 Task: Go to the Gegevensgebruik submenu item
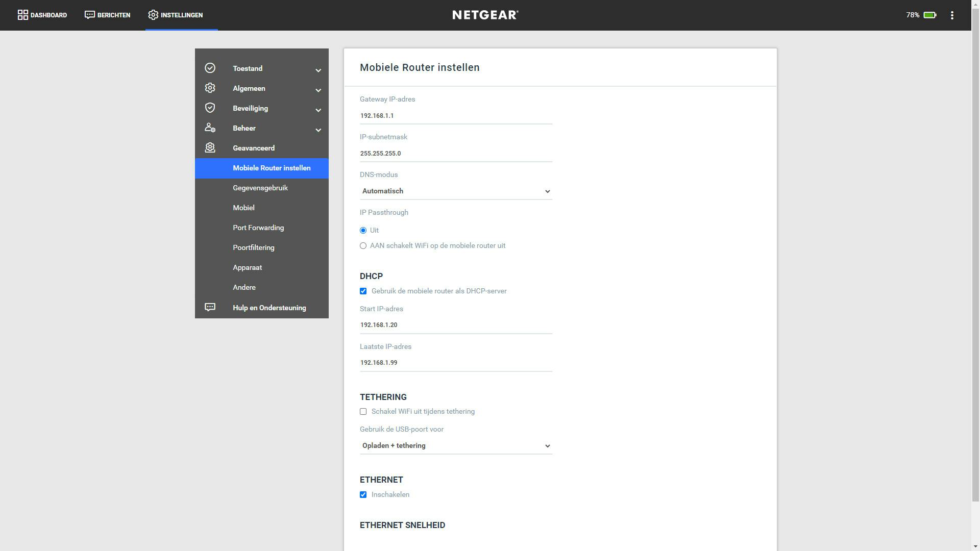260,188
